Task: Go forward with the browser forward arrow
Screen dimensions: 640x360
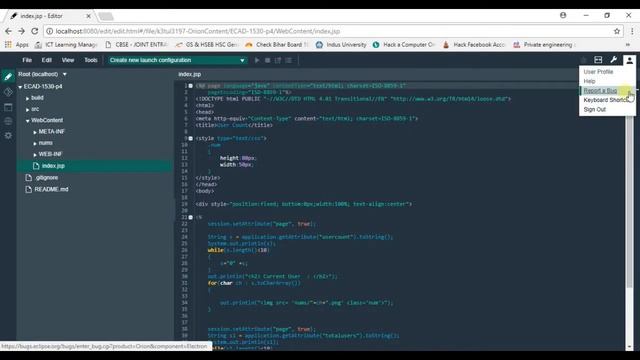Action: [21, 31]
